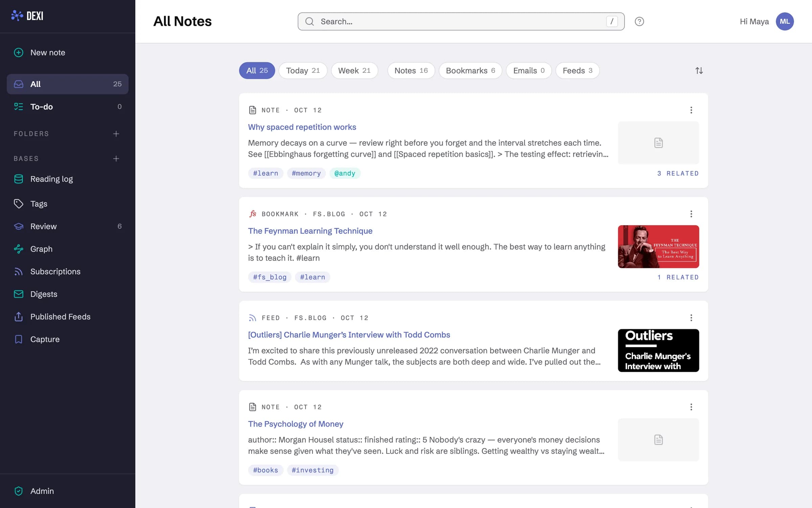Open Tags from the sidebar

(68, 204)
